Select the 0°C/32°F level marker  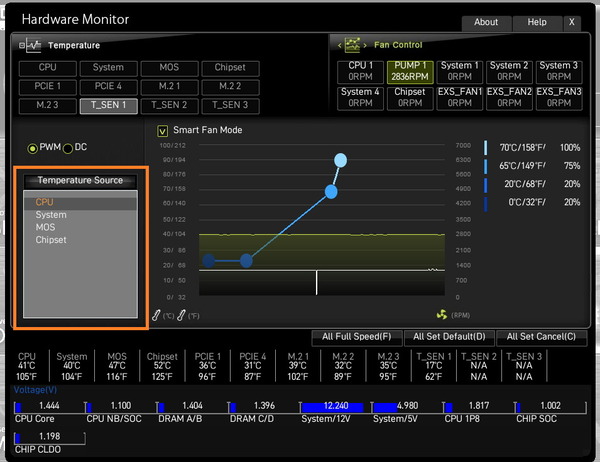click(x=486, y=202)
